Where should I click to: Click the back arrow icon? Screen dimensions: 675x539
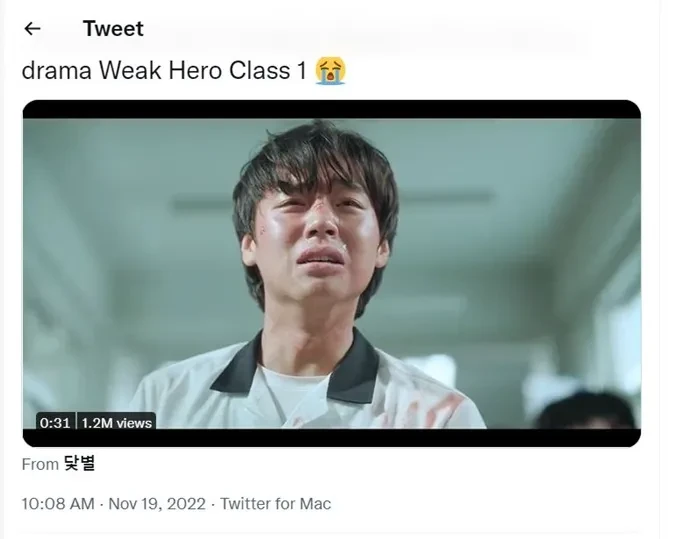(32, 29)
